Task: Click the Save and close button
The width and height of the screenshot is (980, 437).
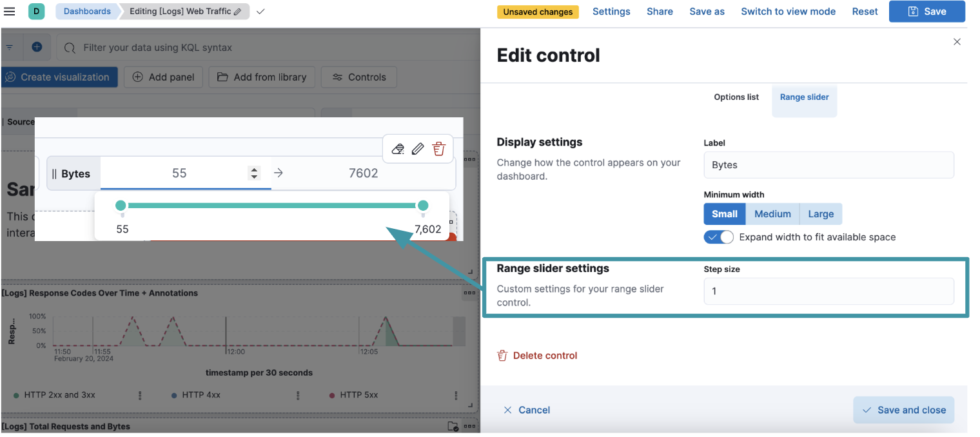Action: pyautogui.click(x=903, y=409)
